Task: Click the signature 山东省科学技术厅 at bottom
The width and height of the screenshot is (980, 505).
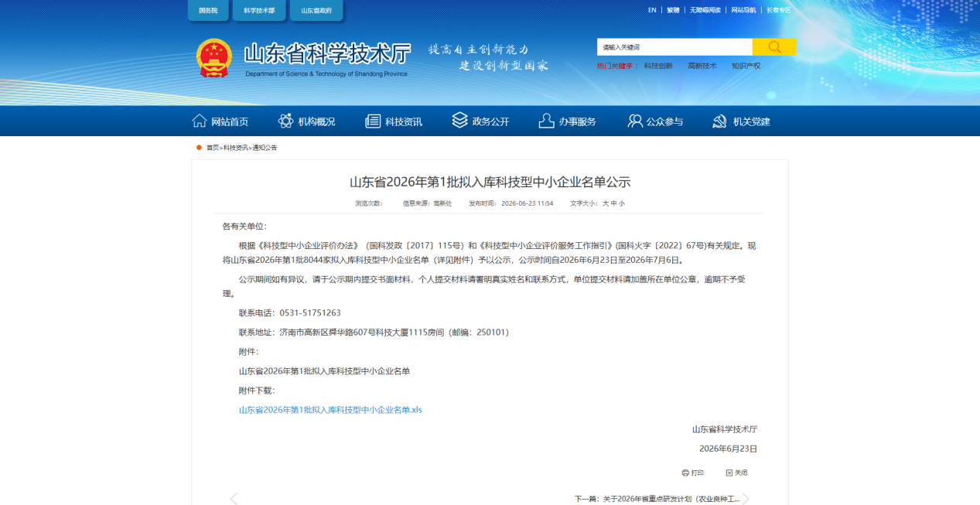Action: pos(725,429)
